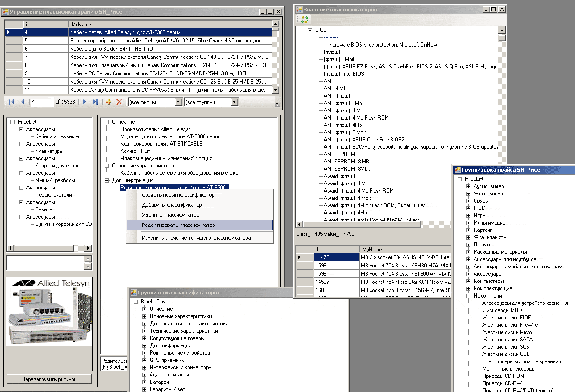Select grid row with i equal 9

coord(139,73)
